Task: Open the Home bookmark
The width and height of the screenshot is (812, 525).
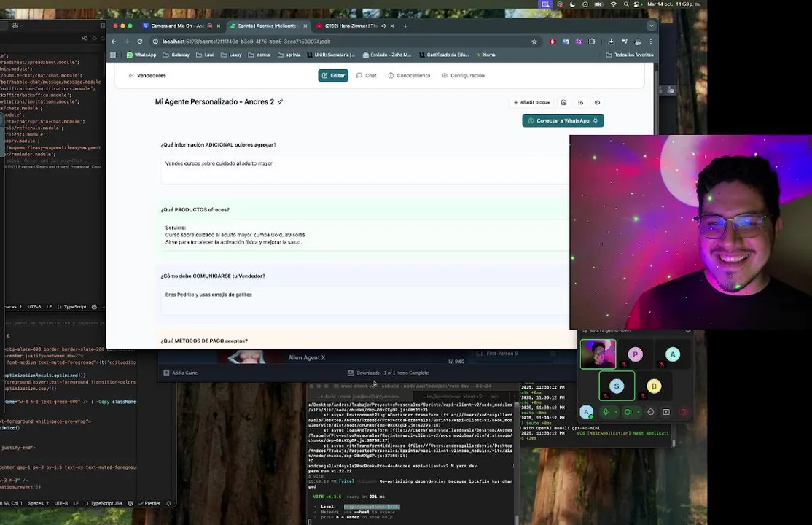Action: (x=485, y=55)
